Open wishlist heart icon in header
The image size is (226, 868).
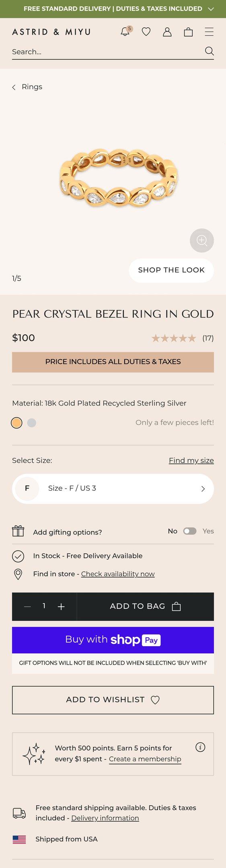click(x=146, y=32)
